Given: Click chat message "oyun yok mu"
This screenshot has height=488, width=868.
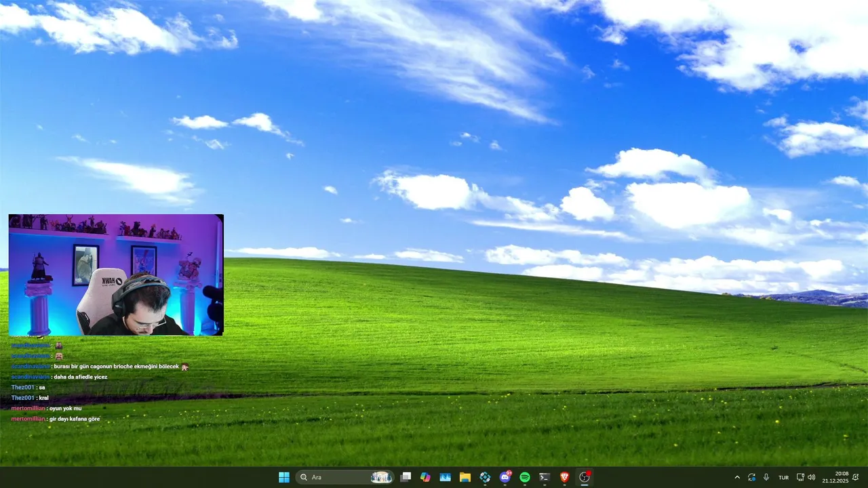Looking at the screenshot, I should click(65, 408).
